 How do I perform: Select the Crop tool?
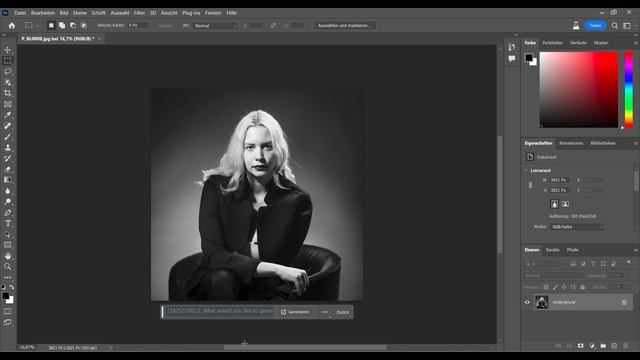pyautogui.click(x=8, y=93)
